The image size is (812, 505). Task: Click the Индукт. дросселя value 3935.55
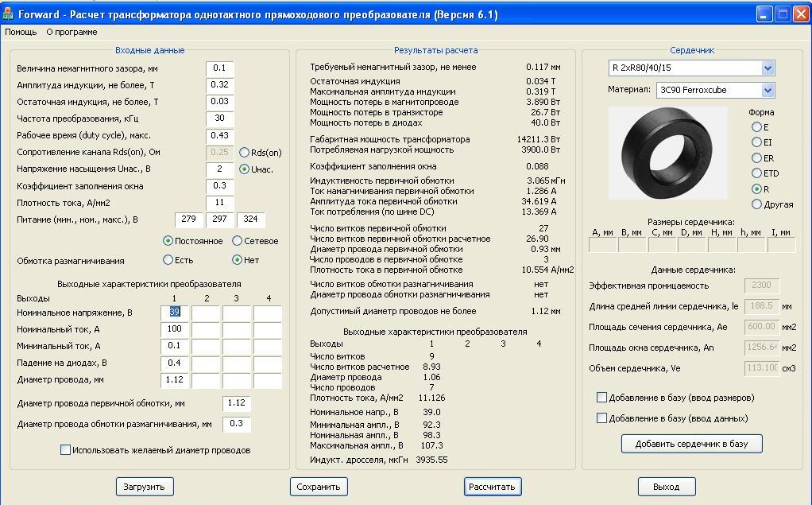[x=432, y=460]
